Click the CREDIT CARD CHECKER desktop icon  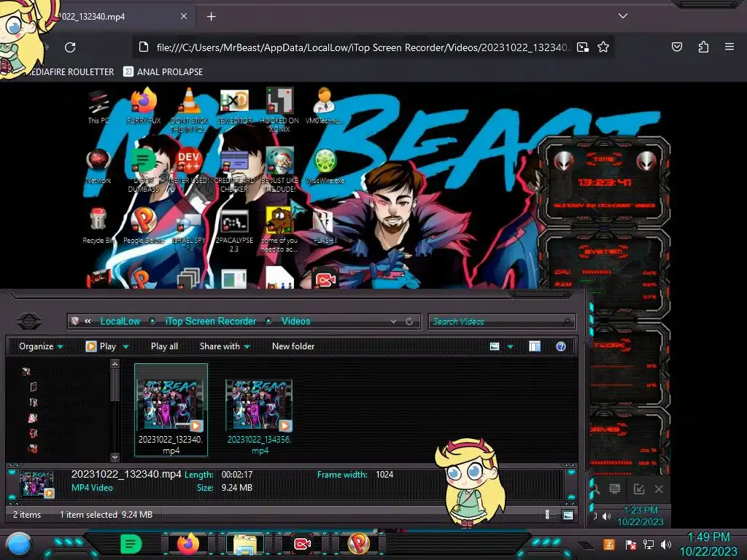234,170
